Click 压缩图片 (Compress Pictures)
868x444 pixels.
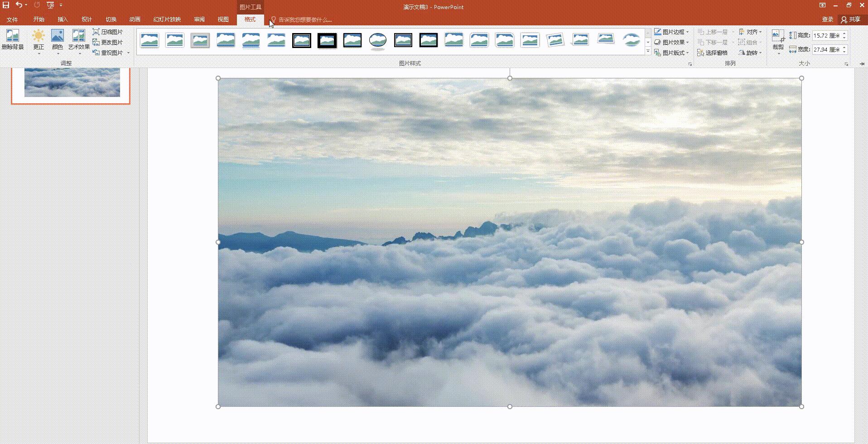[x=108, y=32]
